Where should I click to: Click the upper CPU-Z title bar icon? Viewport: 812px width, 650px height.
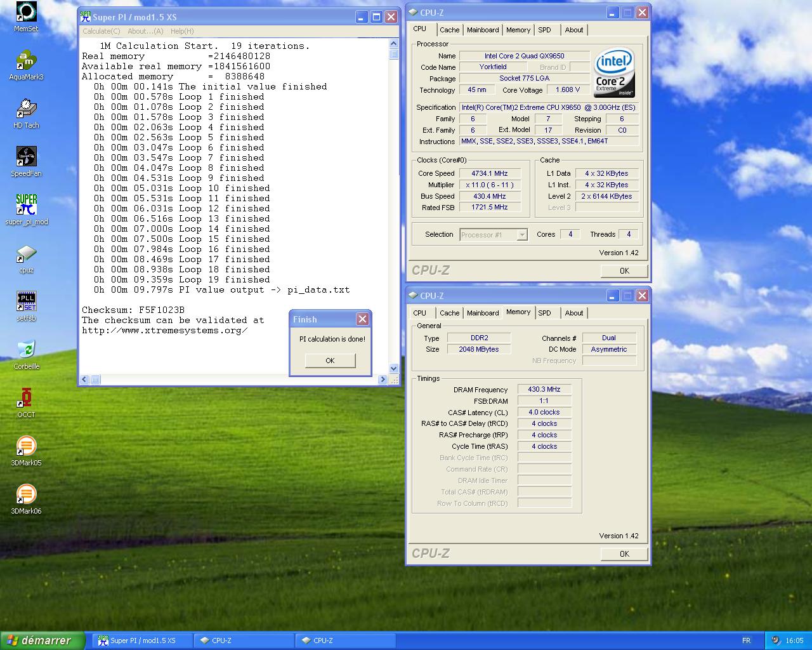tap(413, 12)
